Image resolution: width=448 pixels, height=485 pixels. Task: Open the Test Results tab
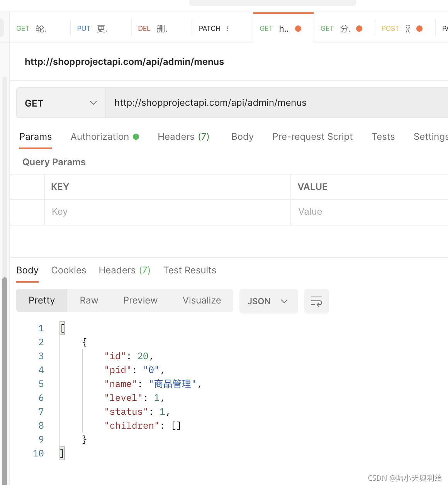tap(190, 270)
